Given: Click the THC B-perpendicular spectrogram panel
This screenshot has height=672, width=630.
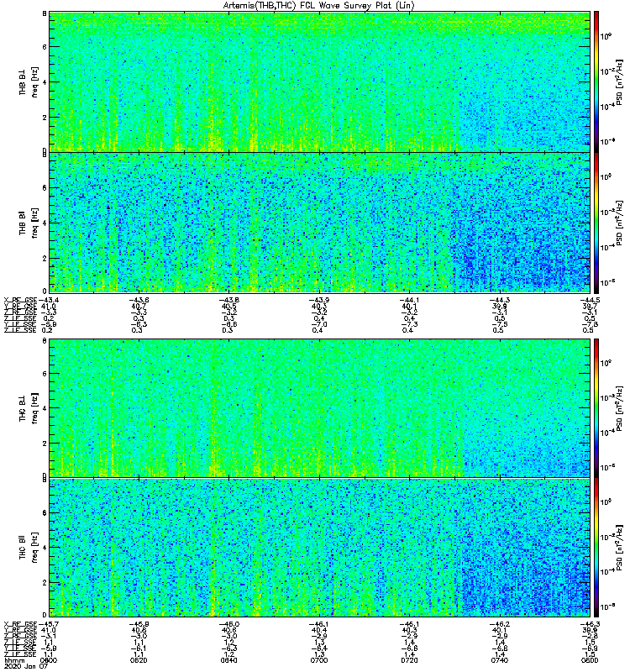Looking at the screenshot, I should (320, 408).
